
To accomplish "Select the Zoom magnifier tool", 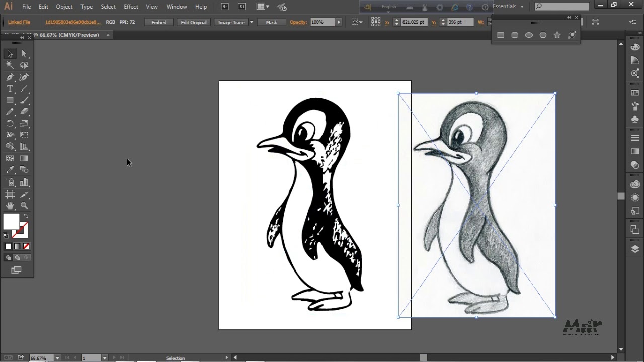I will click(x=24, y=206).
